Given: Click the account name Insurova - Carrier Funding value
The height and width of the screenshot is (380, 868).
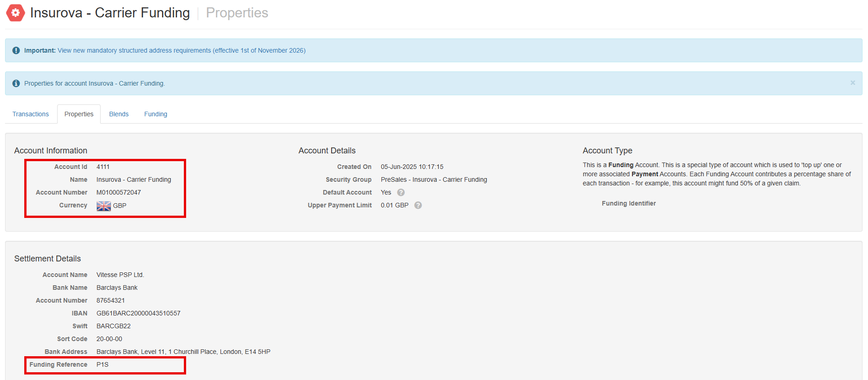Looking at the screenshot, I should point(134,179).
